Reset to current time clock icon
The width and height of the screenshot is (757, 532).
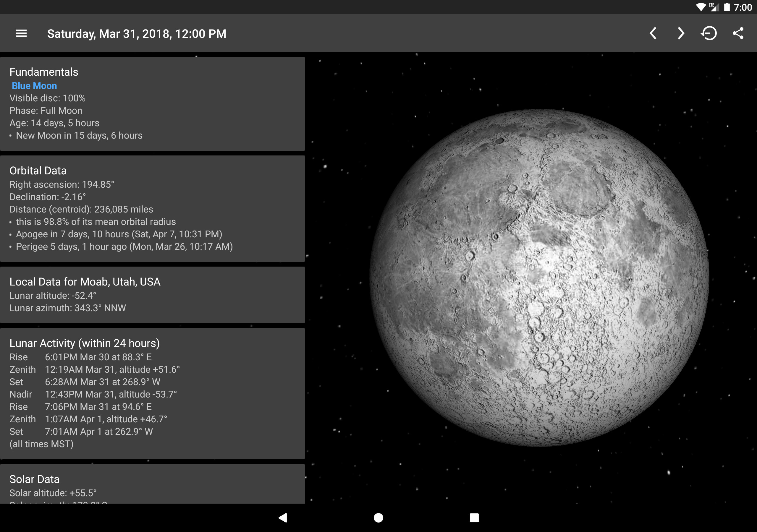[x=709, y=33]
